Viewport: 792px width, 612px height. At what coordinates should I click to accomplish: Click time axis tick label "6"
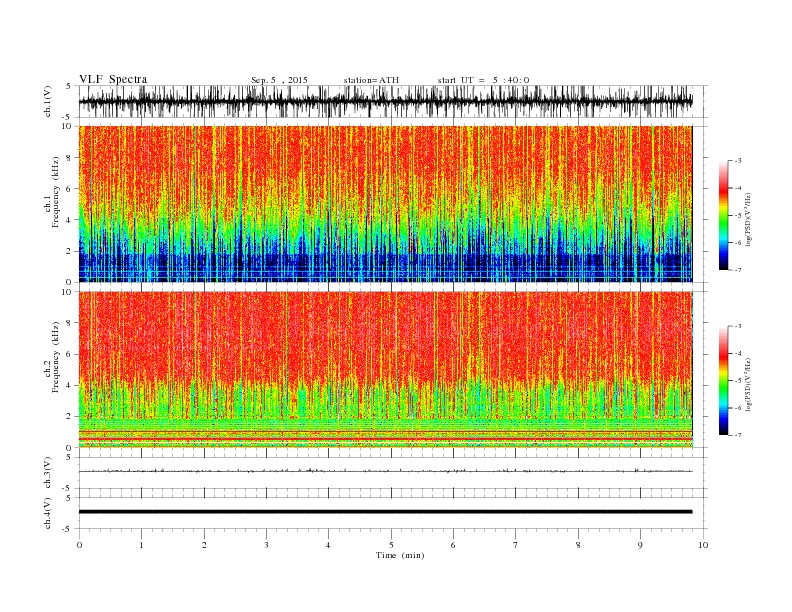pos(453,545)
